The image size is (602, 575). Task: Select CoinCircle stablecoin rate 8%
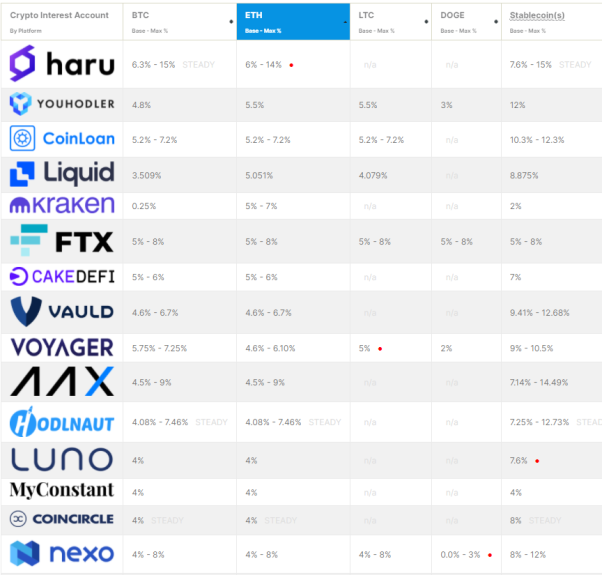[516, 520]
